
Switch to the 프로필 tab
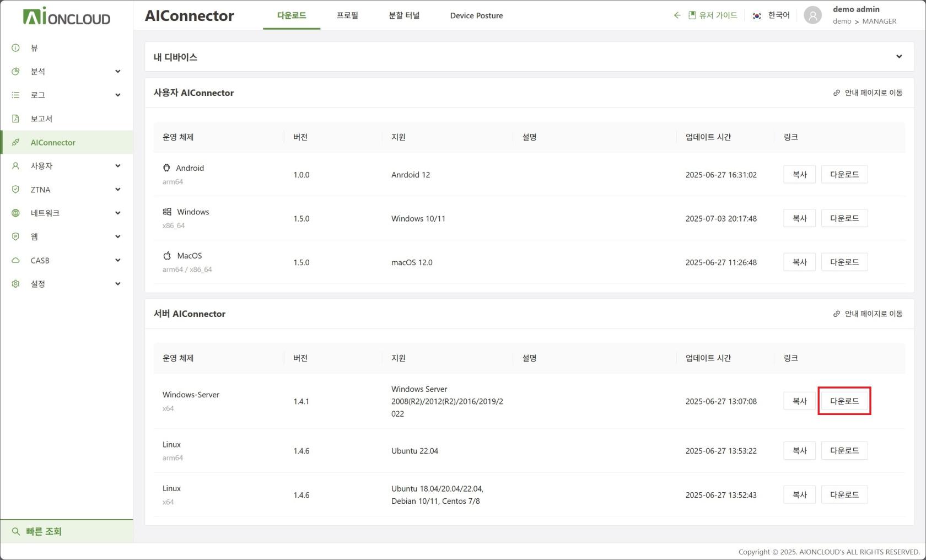(347, 15)
